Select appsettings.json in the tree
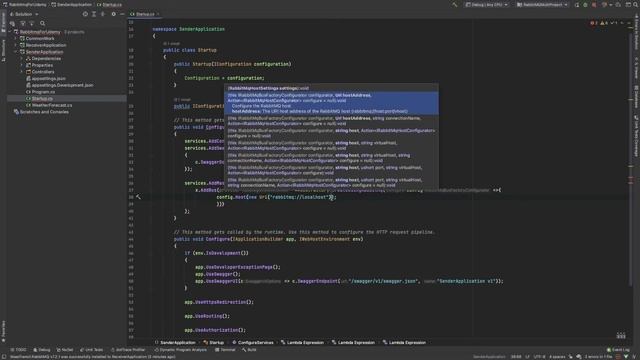The height and width of the screenshot is (360, 640). (49, 78)
